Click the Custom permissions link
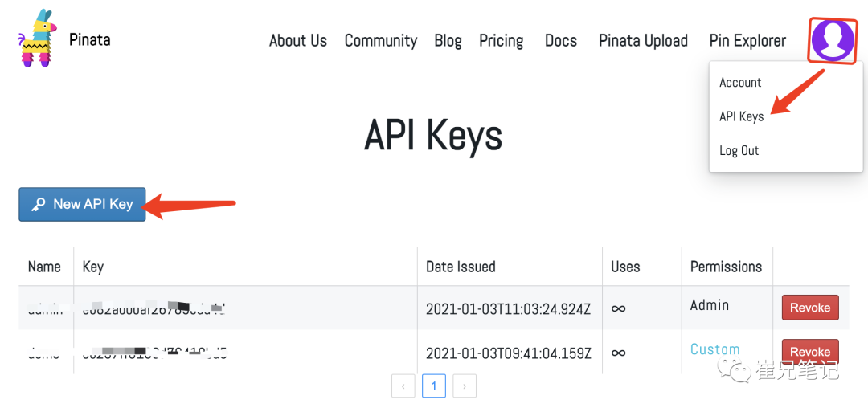This screenshot has height=408, width=868. 714,349
